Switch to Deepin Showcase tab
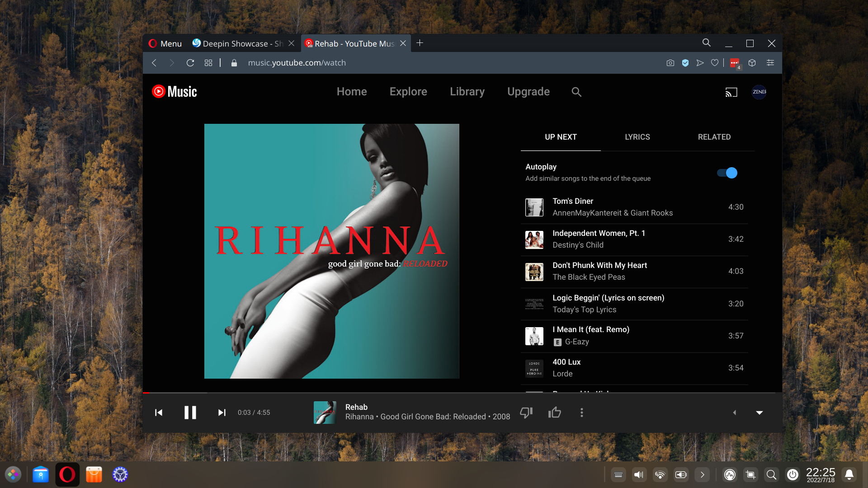868x488 pixels. tap(238, 43)
